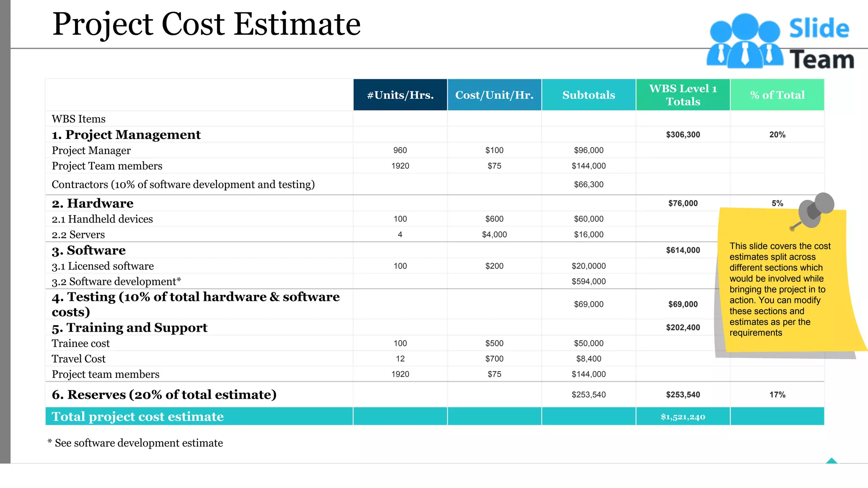
Task: Click the Project Cost Estimate title
Action: tap(206, 24)
